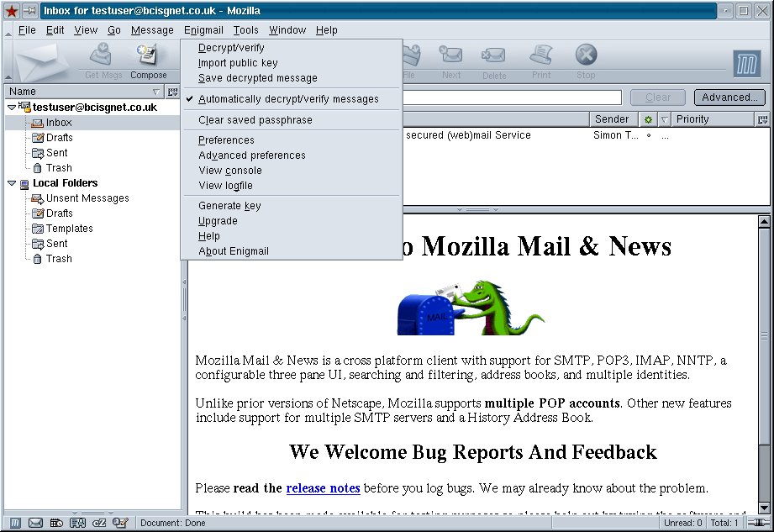This screenshot has height=532, width=774.
Task: Click the read status column header icon
Action: (648, 119)
